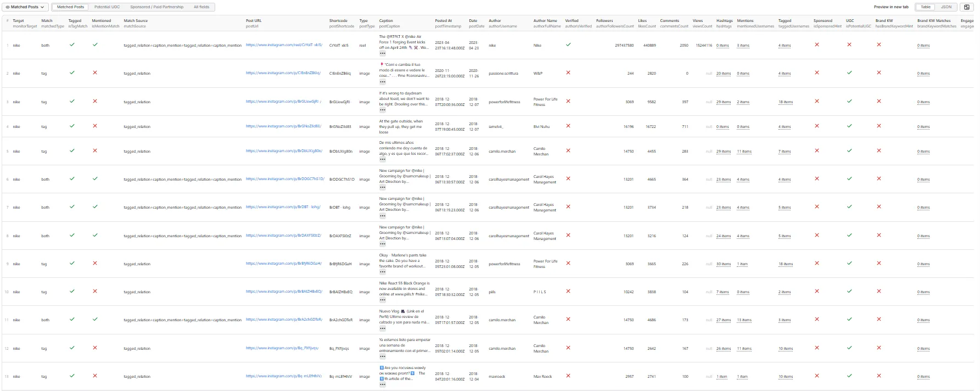Expand "20 items" hashtags for passione.scrittura

pyautogui.click(x=723, y=74)
